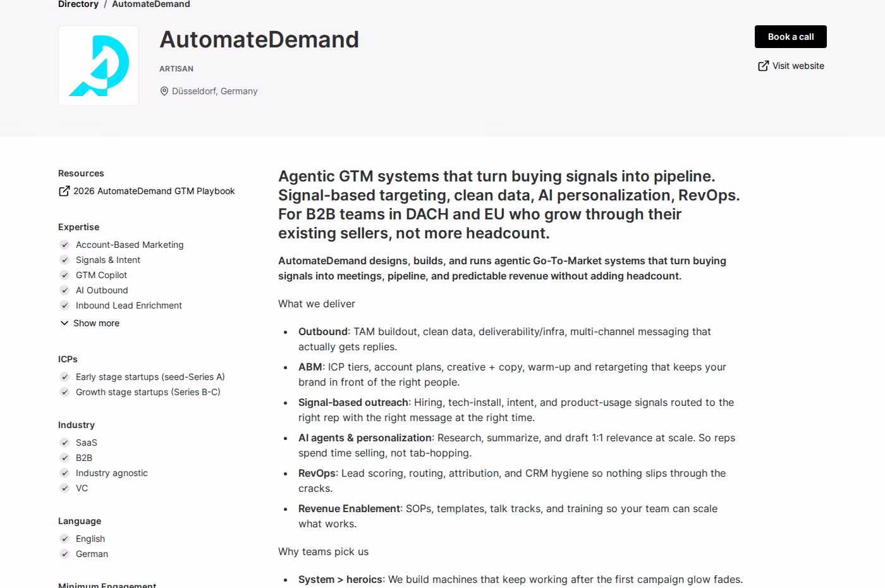
Task: Click the German language text
Action: 92,554
